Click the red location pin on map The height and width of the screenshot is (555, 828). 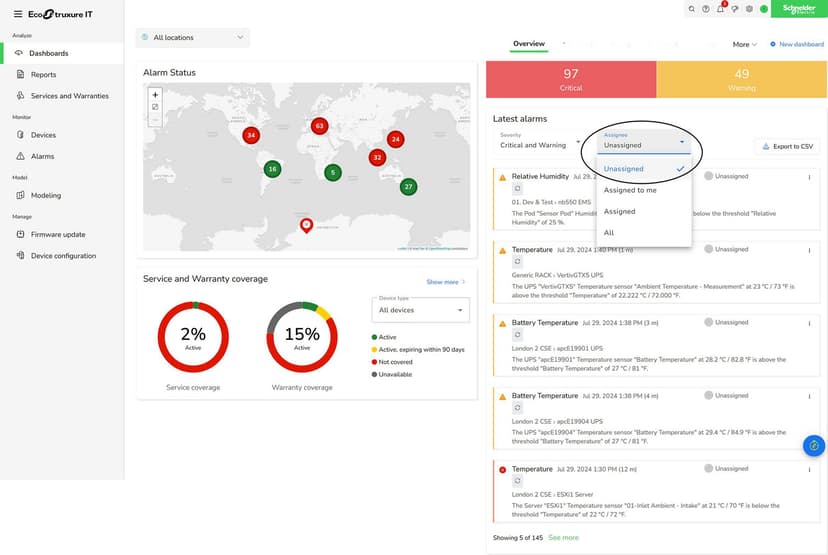click(306, 225)
